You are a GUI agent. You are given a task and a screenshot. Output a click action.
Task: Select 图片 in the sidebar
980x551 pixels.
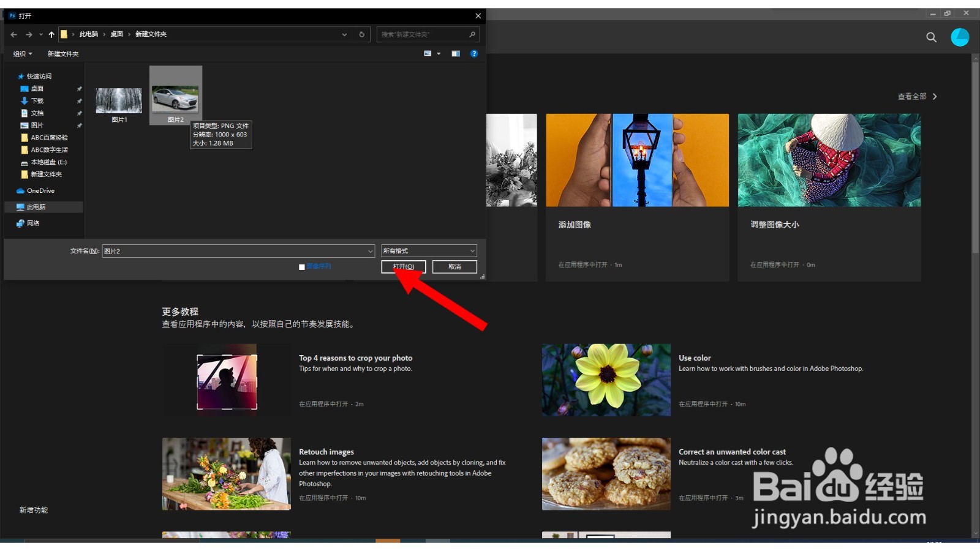[37, 126]
